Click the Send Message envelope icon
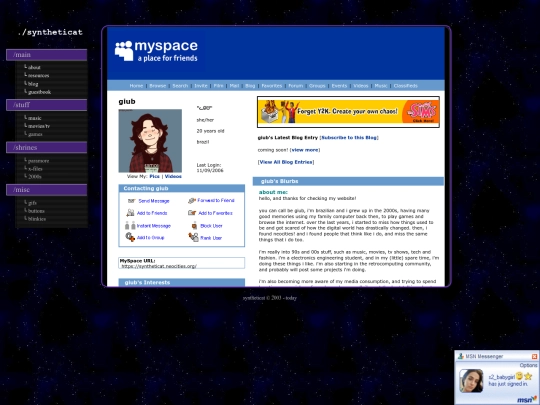This screenshot has width=540, height=405. [x=131, y=201]
